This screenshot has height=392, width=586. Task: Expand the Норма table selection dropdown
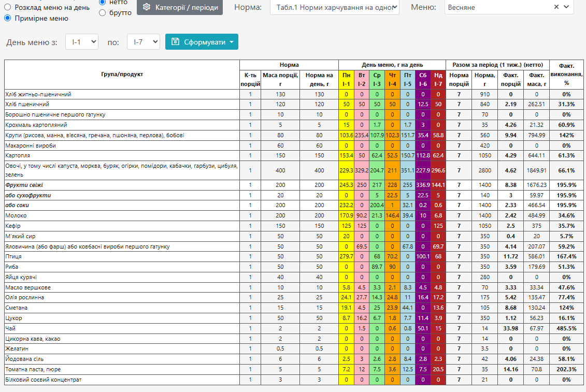coord(335,7)
